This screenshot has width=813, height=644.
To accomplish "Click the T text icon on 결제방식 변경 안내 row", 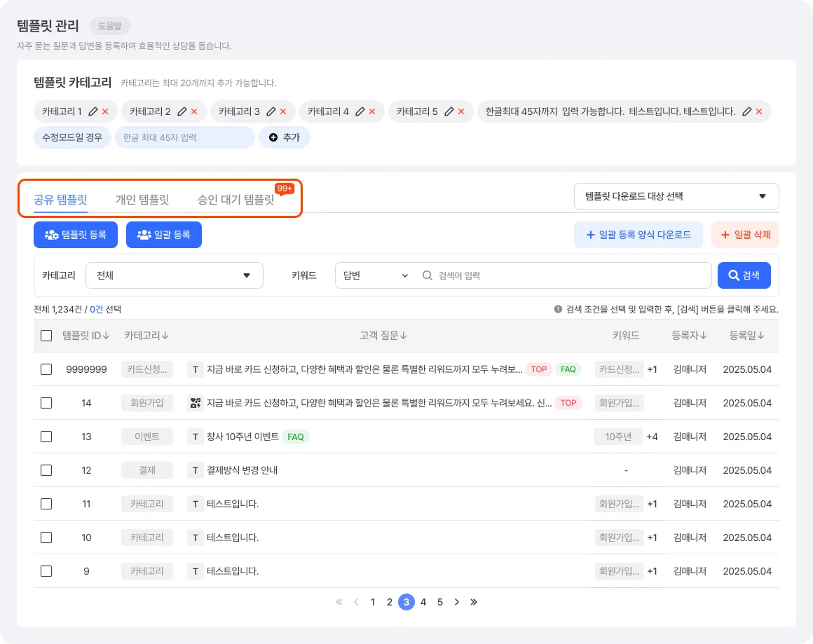I will [x=195, y=470].
